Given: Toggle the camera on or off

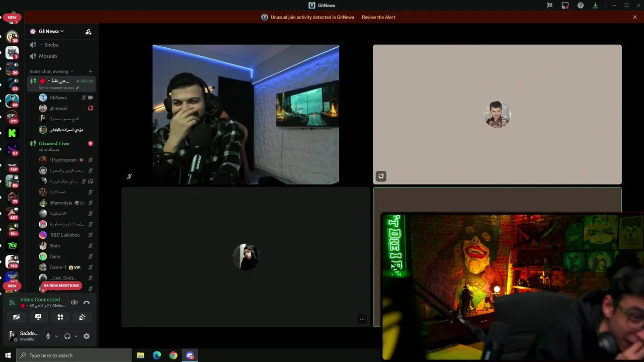Looking at the screenshot, I should (16, 317).
